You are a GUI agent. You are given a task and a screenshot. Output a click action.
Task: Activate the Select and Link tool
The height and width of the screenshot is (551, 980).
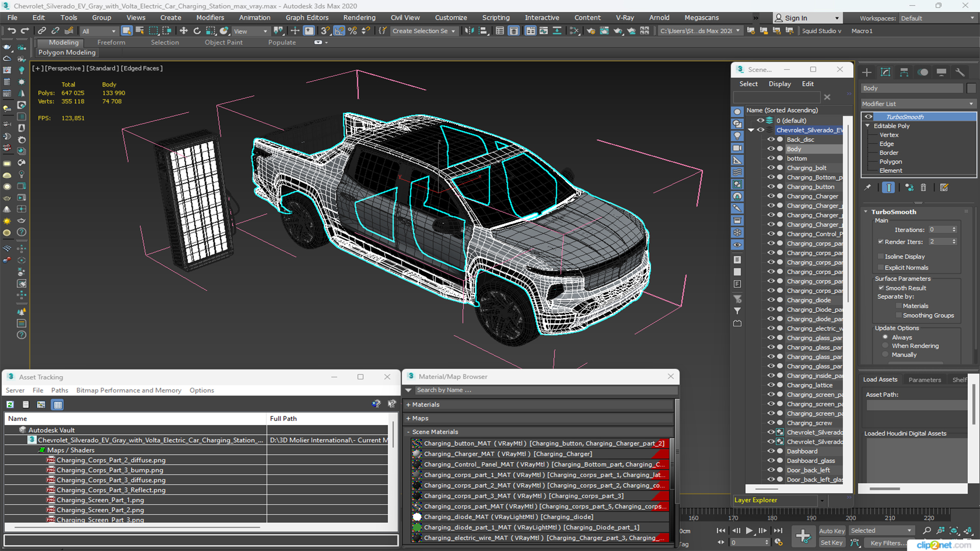(42, 31)
